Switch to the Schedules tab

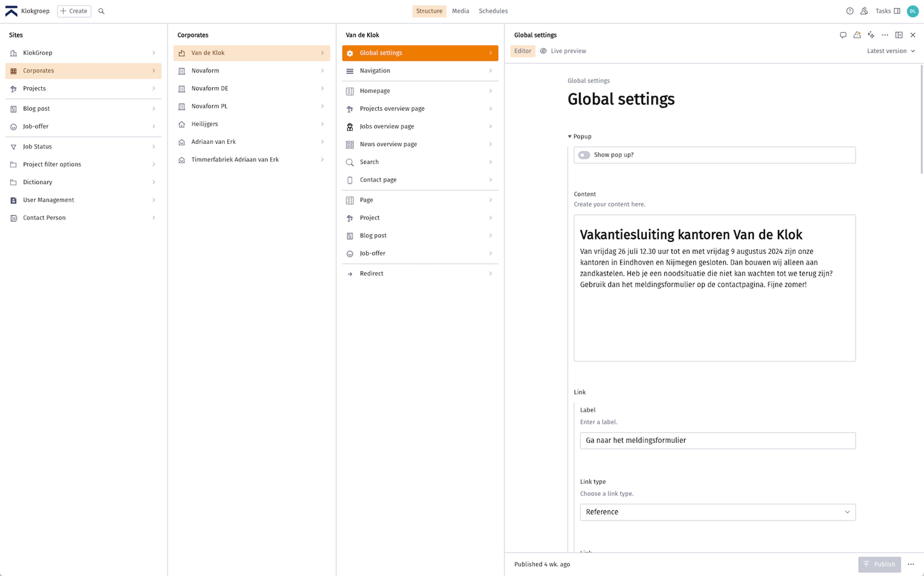tap(493, 11)
